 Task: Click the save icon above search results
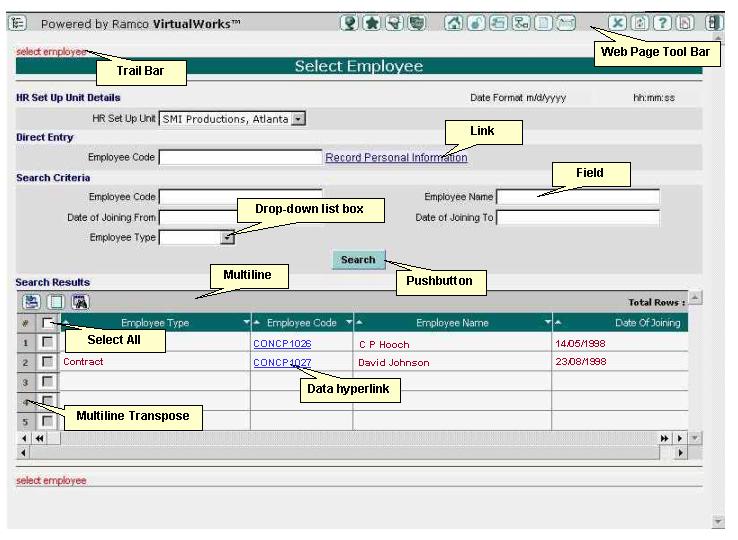32,301
